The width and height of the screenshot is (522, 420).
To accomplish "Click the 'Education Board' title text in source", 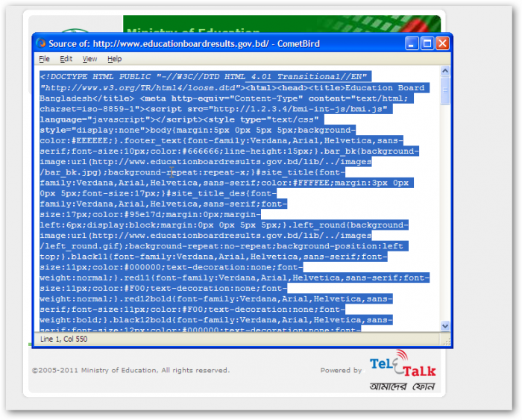I will pyautogui.click(x=385, y=87).
